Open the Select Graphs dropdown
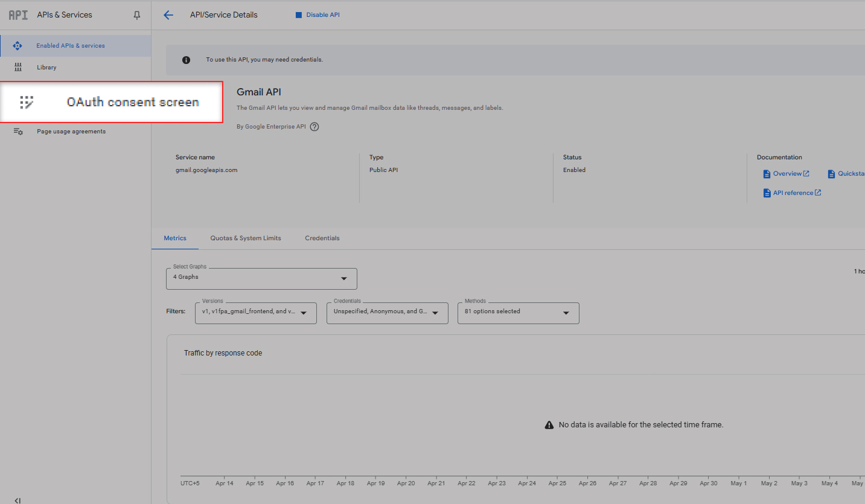This screenshot has height=504, width=865. click(x=261, y=278)
